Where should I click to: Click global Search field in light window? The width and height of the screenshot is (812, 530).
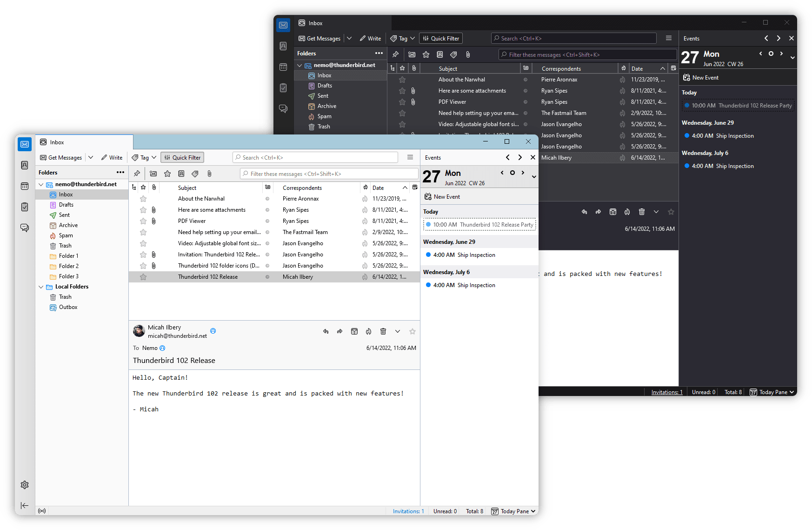point(315,157)
